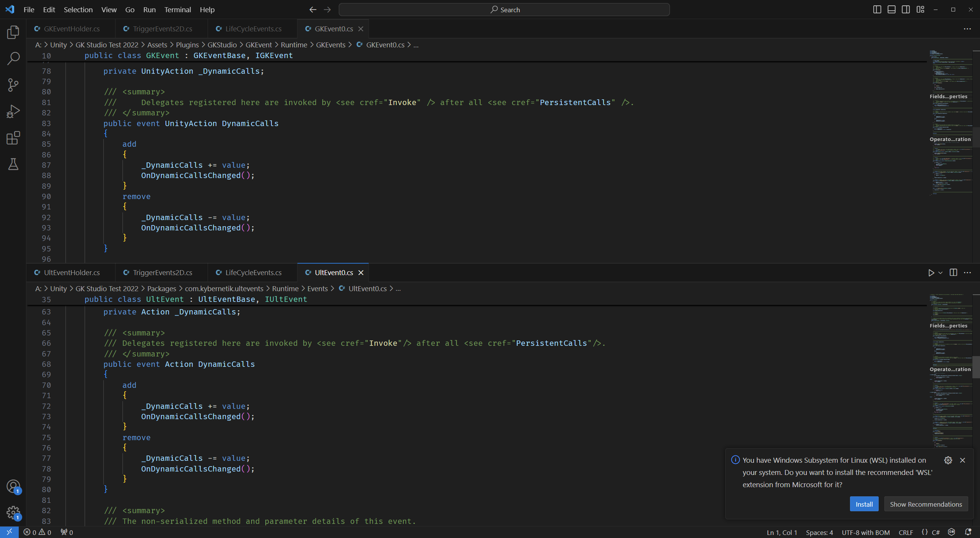Screen dimensions: 980x538
Task: Open the Customize Layout icon
Action: click(x=920, y=10)
